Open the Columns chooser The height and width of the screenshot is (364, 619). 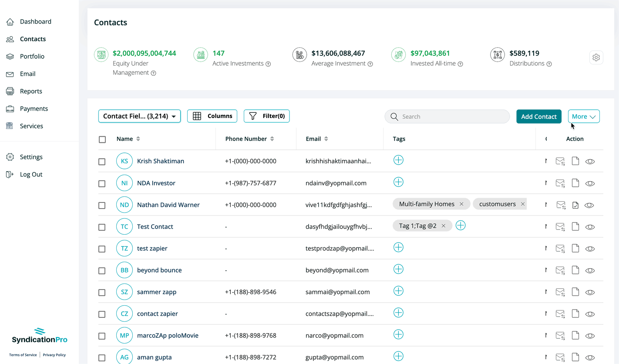(212, 116)
